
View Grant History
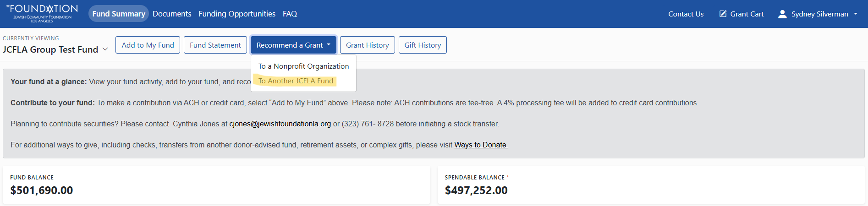click(367, 45)
